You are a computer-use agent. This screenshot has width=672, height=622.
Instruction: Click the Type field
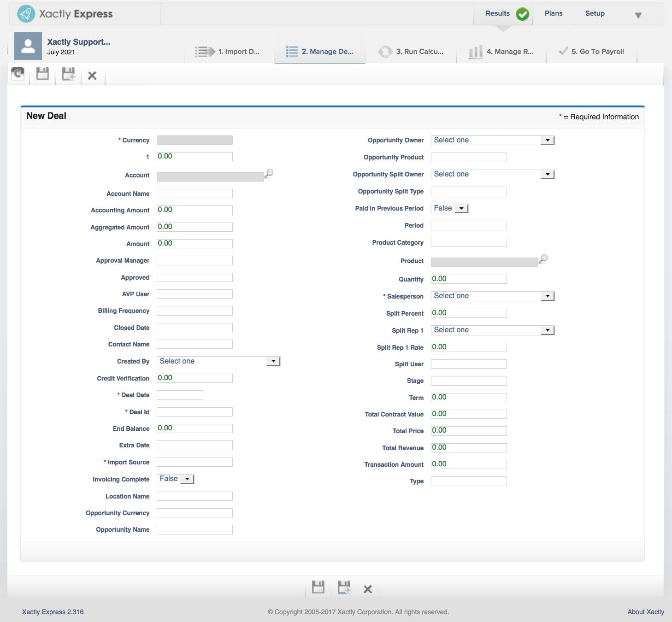(469, 481)
